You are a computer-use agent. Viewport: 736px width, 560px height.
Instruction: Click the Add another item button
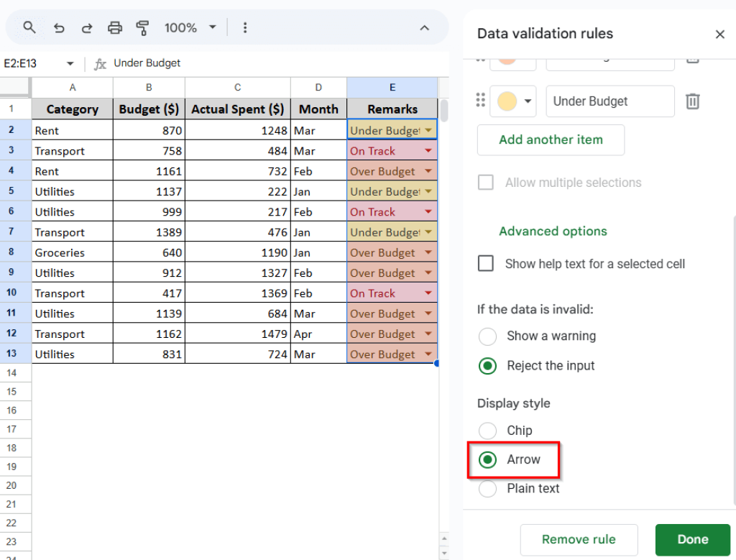(551, 139)
